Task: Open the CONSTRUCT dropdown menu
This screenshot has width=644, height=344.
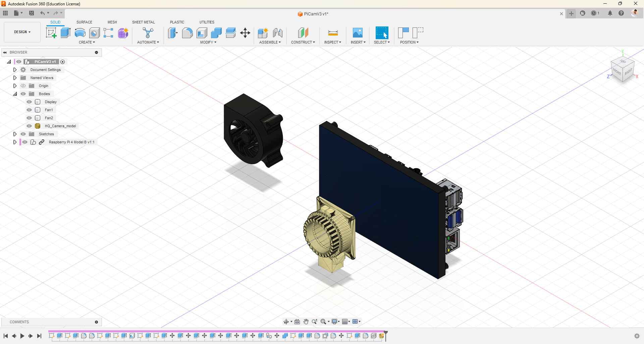Action: pyautogui.click(x=303, y=42)
